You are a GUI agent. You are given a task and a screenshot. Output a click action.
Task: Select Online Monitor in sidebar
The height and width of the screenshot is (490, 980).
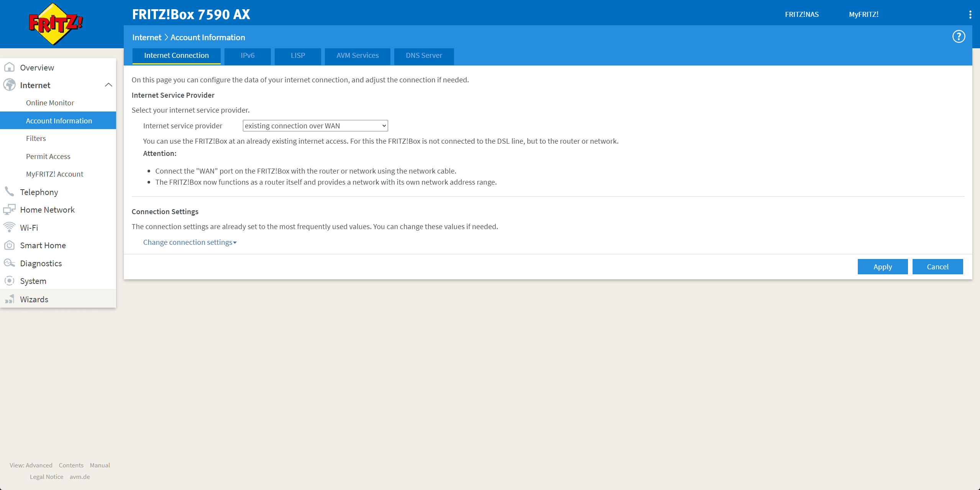[x=50, y=103]
